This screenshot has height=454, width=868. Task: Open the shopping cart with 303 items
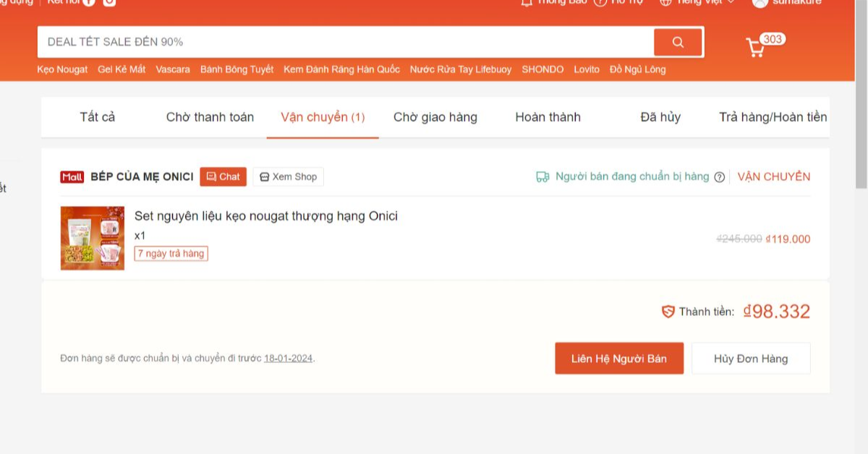pos(756,47)
